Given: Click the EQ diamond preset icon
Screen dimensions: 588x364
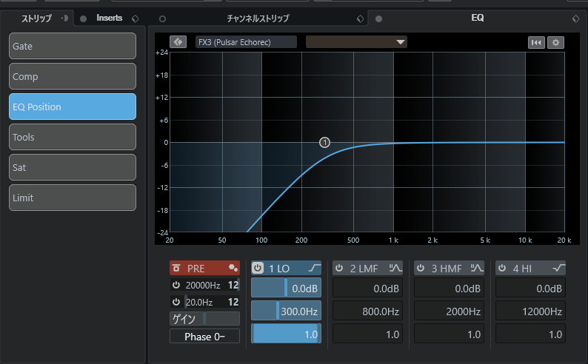Looking at the screenshot, I should [575, 18].
